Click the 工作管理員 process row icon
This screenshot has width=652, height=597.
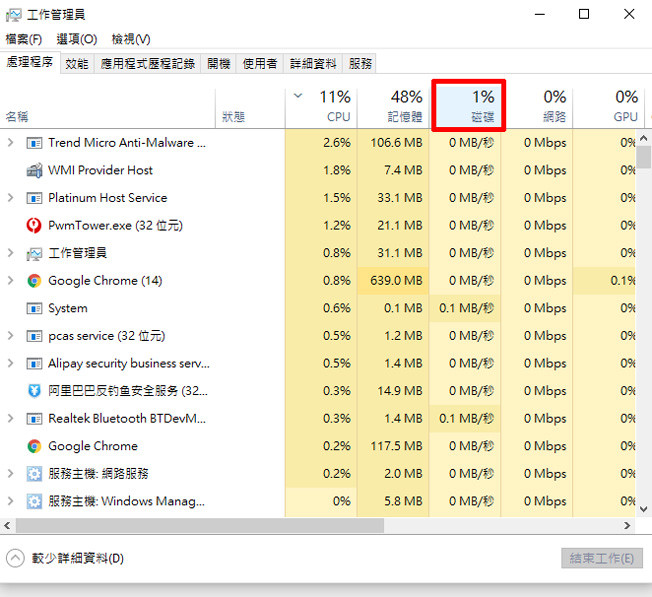point(34,254)
